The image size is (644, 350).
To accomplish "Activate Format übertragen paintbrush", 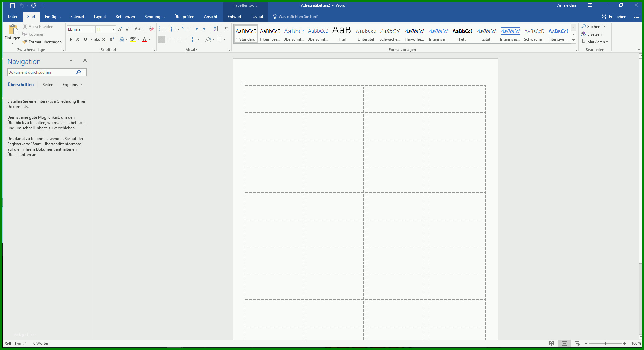I will pos(42,42).
